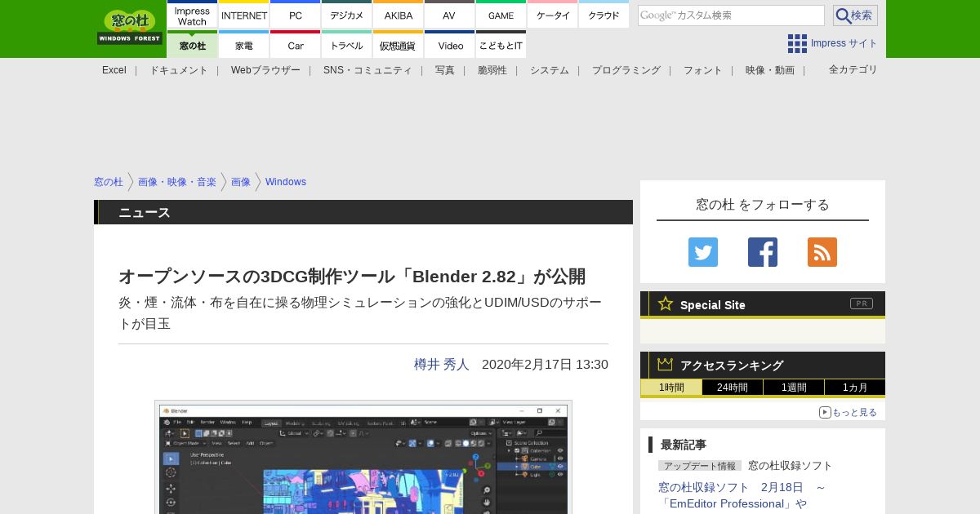Click the 窓の杜 Windows Forest logo
Image resolution: width=980 pixels, height=514 pixels.
[130, 27]
